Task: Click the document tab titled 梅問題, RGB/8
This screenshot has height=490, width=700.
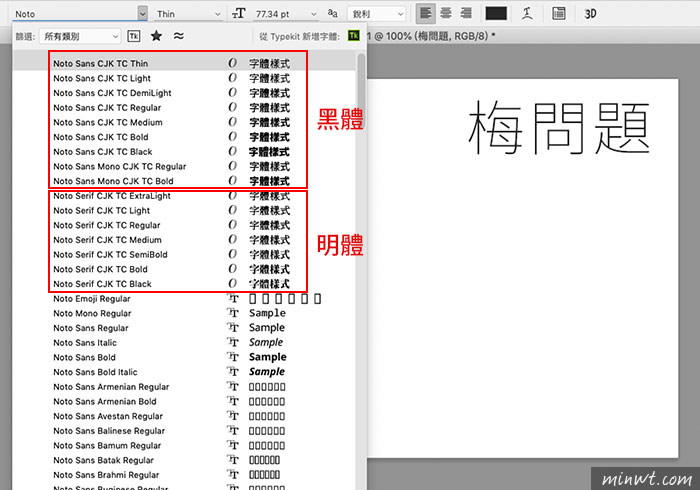Action: click(431, 36)
